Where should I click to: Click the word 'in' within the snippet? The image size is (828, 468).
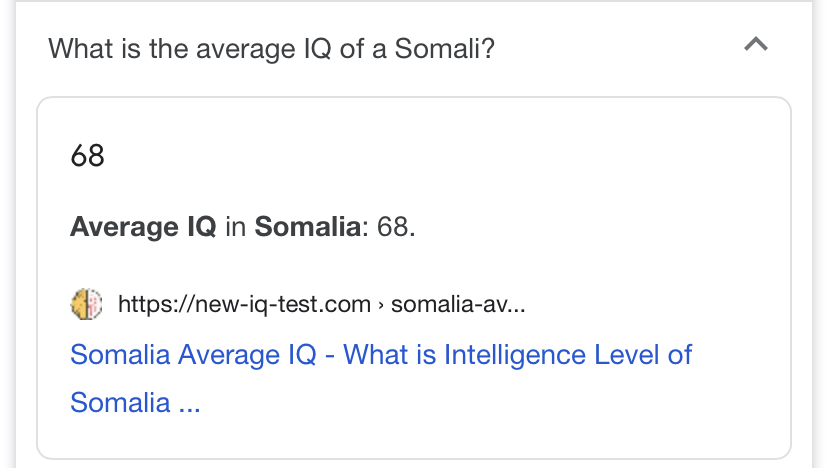click(x=236, y=227)
